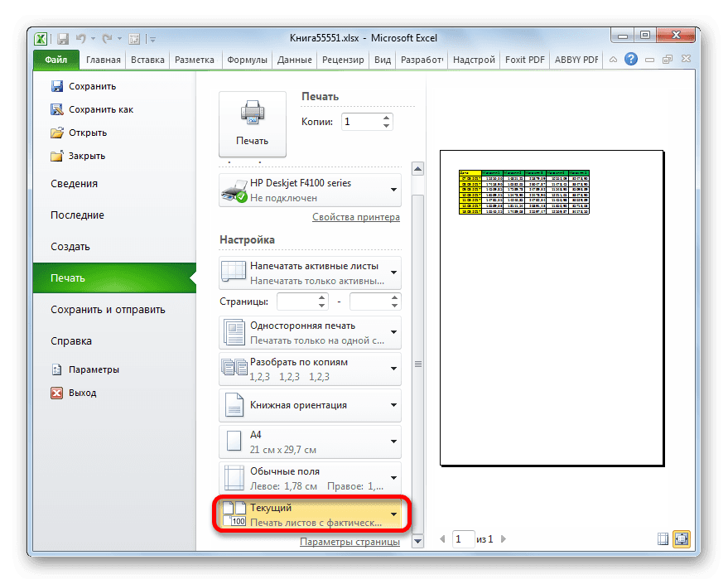Show next preview page with the right arrow
This screenshot has width=728, height=584.
click(x=502, y=538)
